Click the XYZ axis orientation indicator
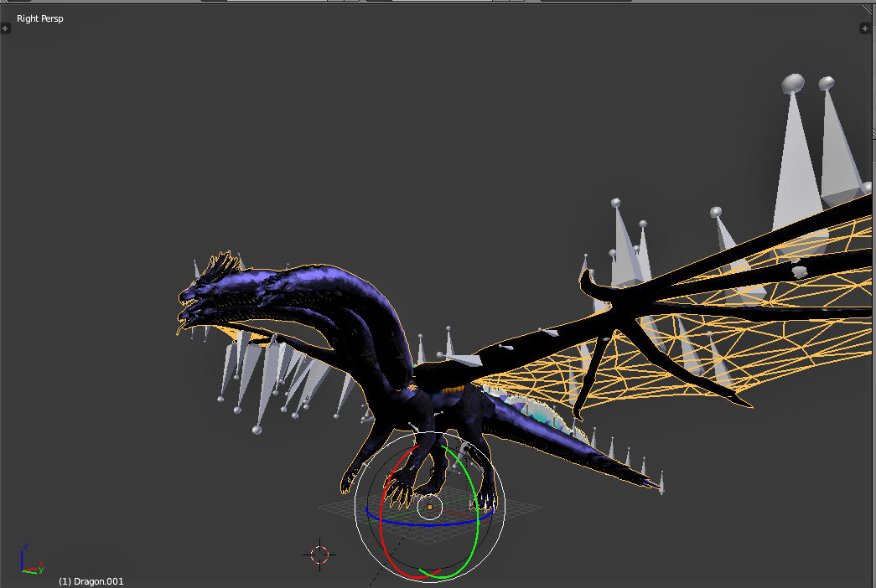 pos(32,560)
